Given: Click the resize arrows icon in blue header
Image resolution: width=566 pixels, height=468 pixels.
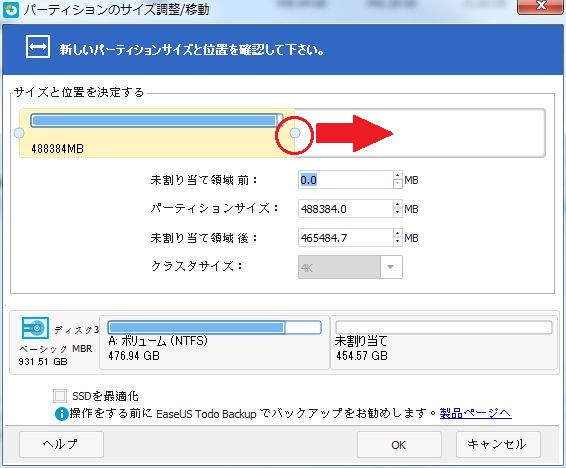Looking at the screenshot, I should click(x=38, y=47).
